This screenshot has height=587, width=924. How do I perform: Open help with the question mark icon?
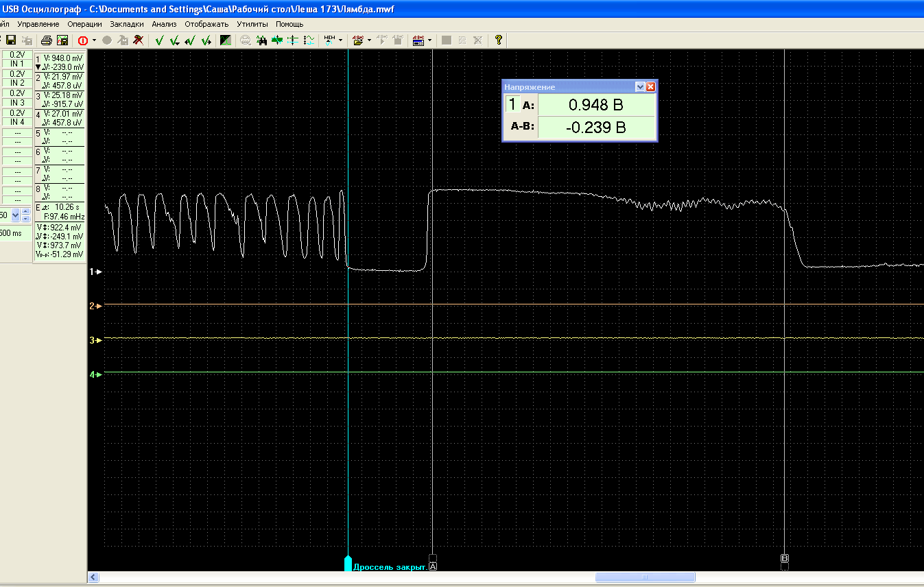point(499,40)
